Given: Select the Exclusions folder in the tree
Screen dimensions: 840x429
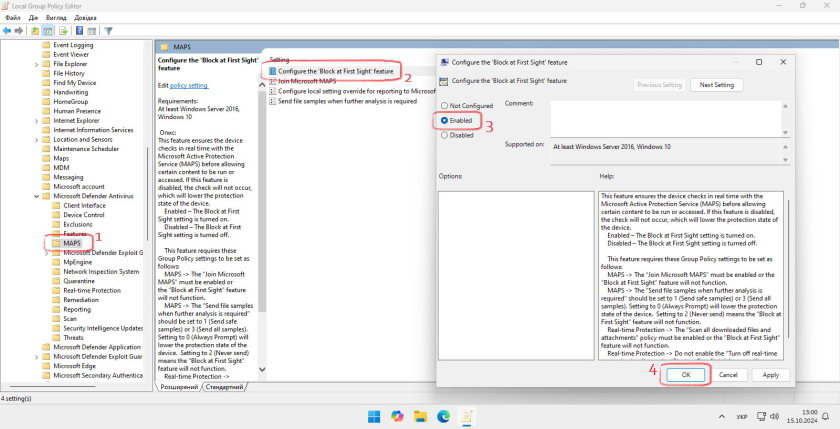Looking at the screenshot, I should click(x=78, y=224).
